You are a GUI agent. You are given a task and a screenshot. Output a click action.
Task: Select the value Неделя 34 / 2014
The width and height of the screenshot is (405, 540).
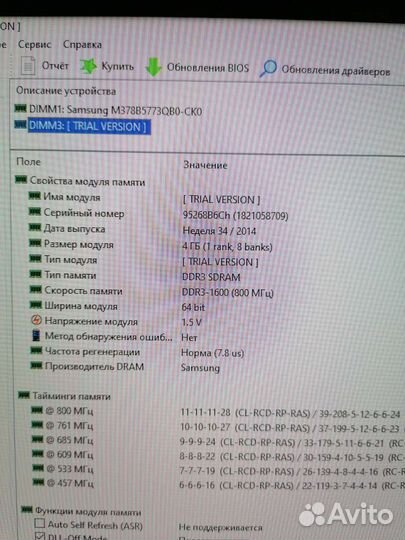click(219, 231)
